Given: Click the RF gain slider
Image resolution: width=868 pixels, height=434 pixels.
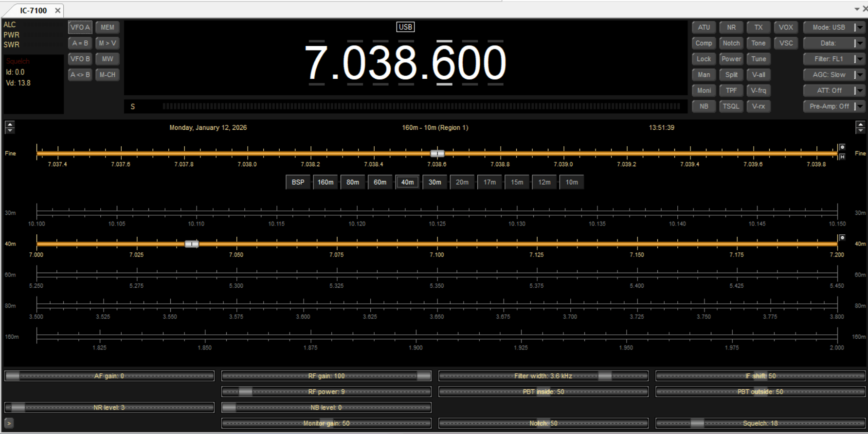Looking at the screenshot, I should [x=326, y=376].
